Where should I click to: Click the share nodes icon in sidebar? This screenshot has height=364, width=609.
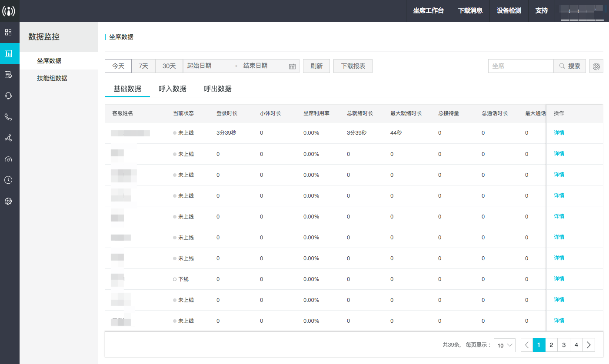tap(8, 138)
